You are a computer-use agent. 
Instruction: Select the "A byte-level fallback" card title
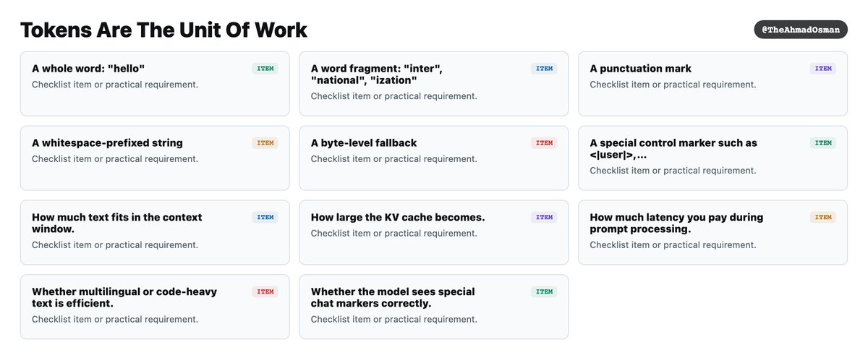tap(364, 143)
